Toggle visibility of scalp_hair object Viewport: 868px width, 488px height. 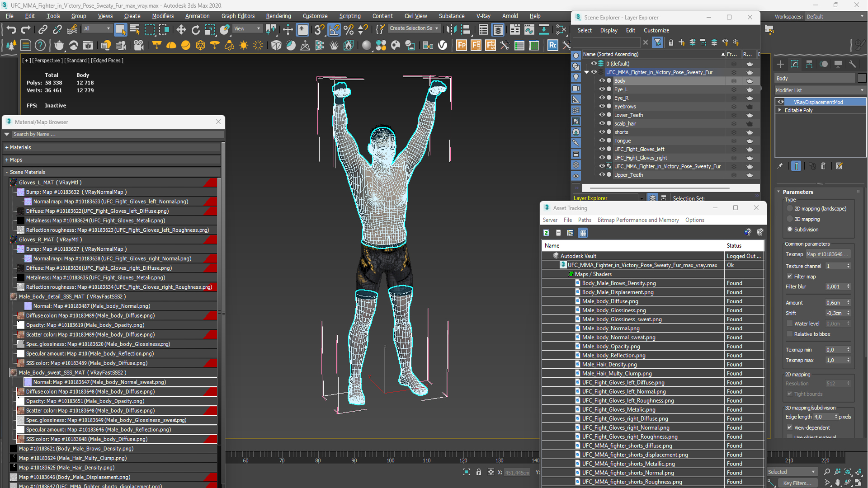602,123
